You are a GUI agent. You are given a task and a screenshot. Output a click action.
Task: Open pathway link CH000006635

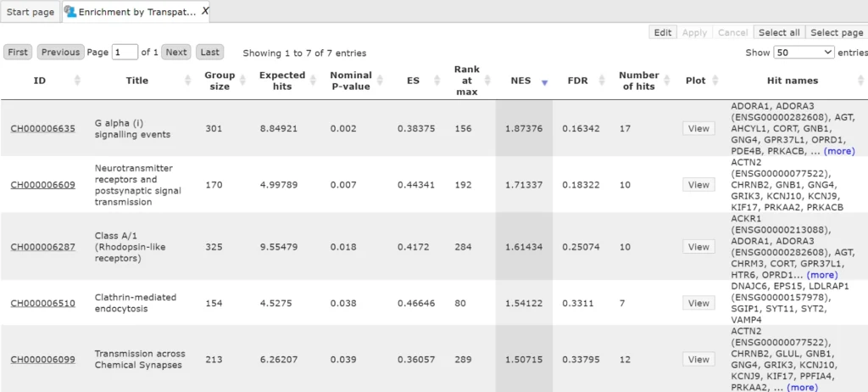(42, 129)
